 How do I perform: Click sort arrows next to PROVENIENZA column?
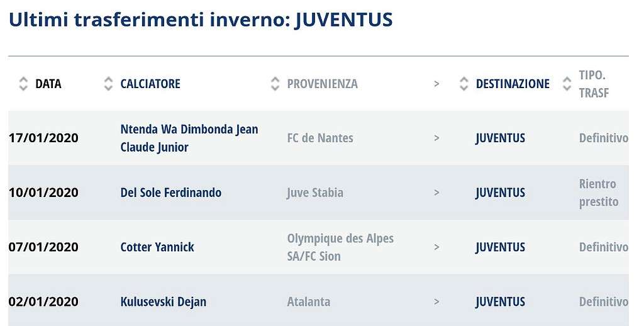[x=275, y=84]
